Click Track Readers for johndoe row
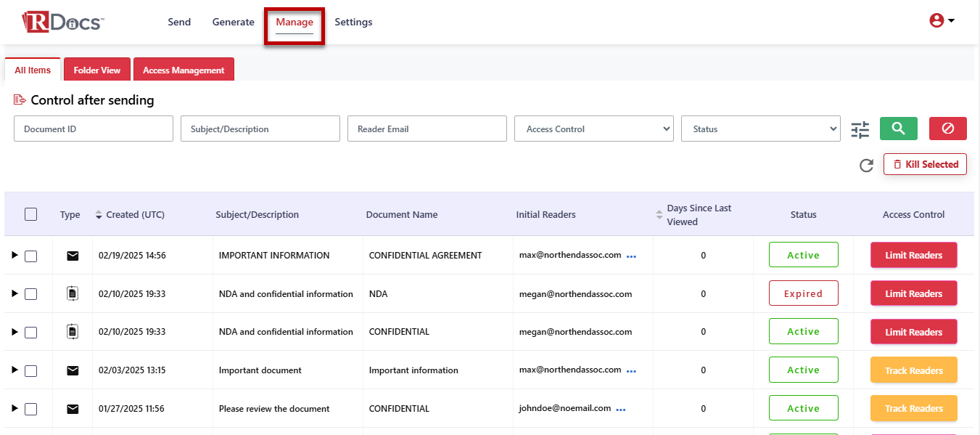The height and width of the screenshot is (435, 980). 914,408
